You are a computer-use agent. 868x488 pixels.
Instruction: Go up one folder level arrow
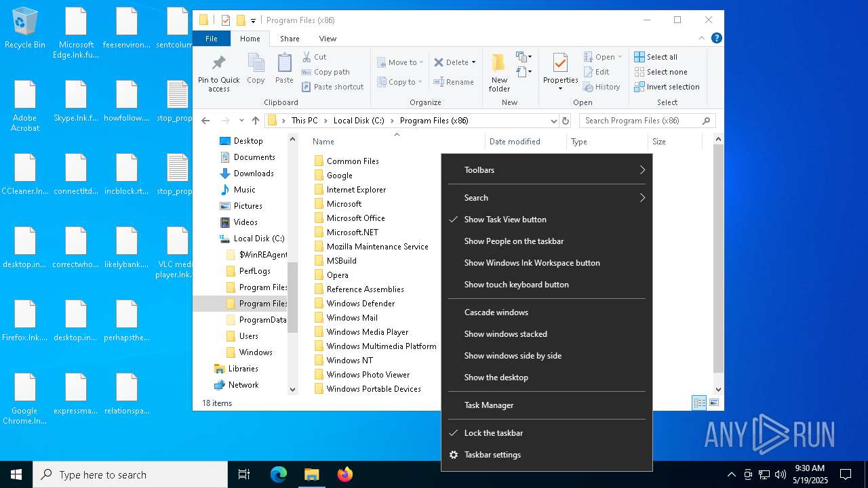[255, 121]
